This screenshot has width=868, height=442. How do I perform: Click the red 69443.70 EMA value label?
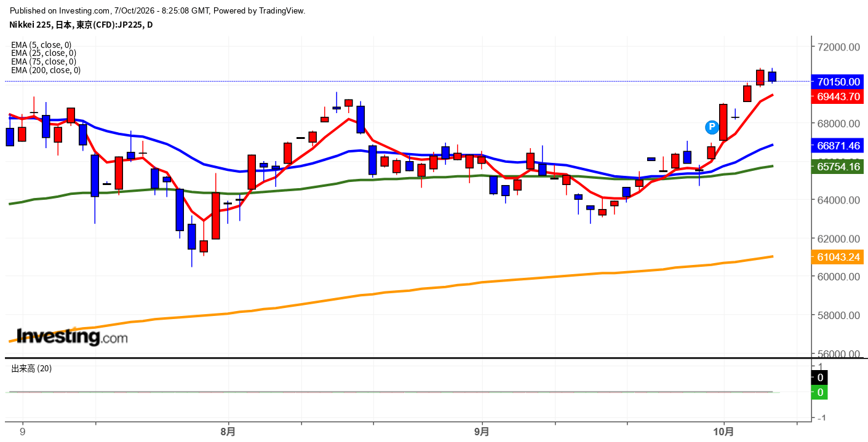pos(838,97)
